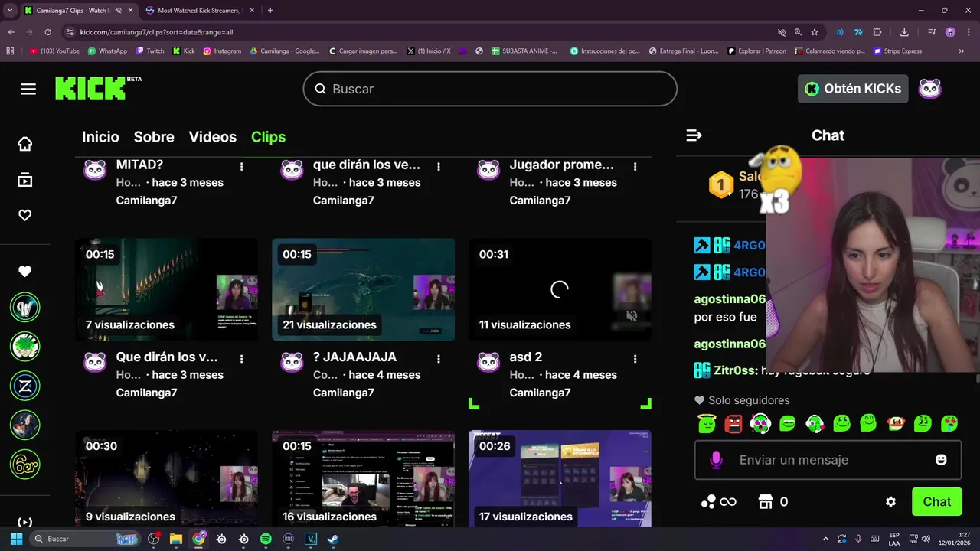Open the 'Z' followed channel avatar in sidebar
This screenshot has width=980, height=551.
pyautogui.click(x=25, y=386)
